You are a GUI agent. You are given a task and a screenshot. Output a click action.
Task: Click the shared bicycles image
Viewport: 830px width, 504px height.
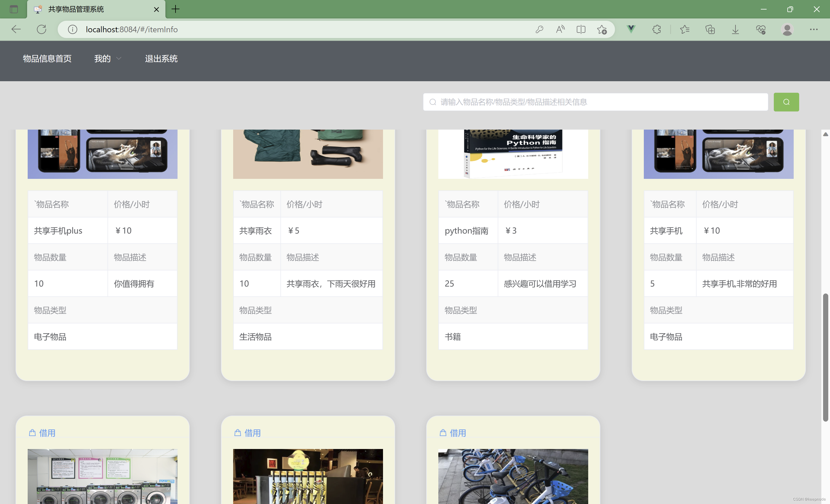pyautogui.click(x=513, y=476)
